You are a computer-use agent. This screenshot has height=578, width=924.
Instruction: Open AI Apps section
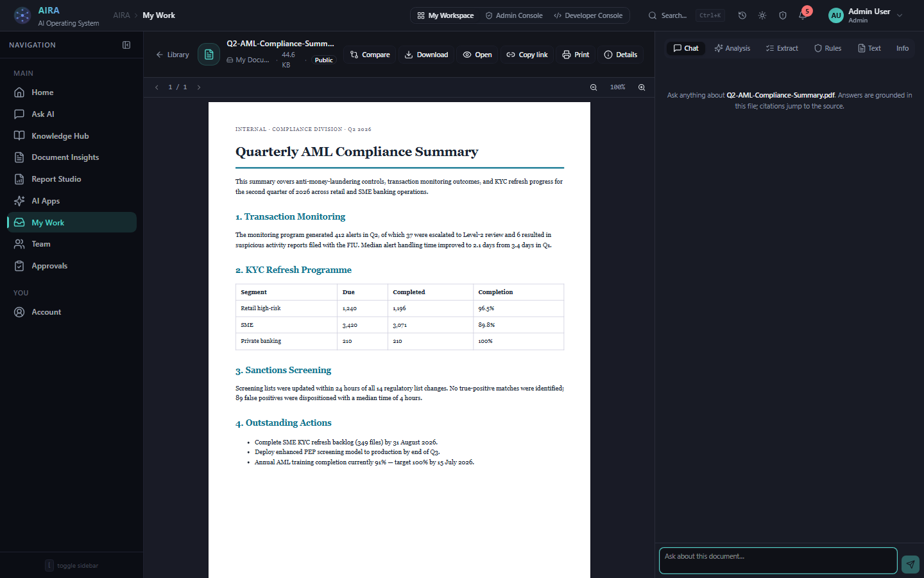72,201
